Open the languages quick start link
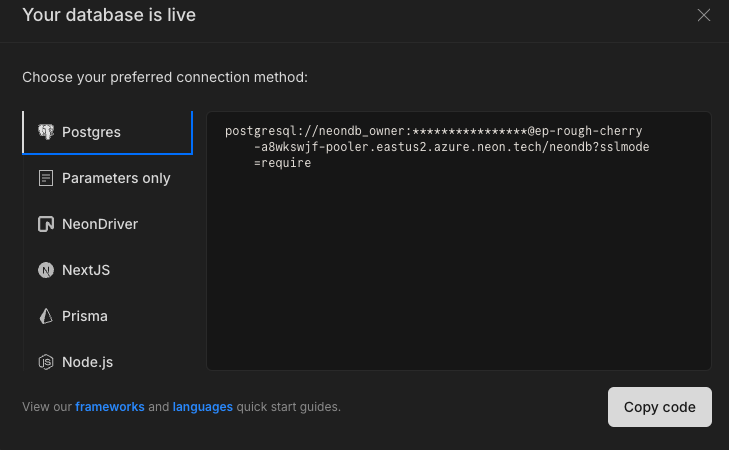The image size is (729, 450). 203,407
